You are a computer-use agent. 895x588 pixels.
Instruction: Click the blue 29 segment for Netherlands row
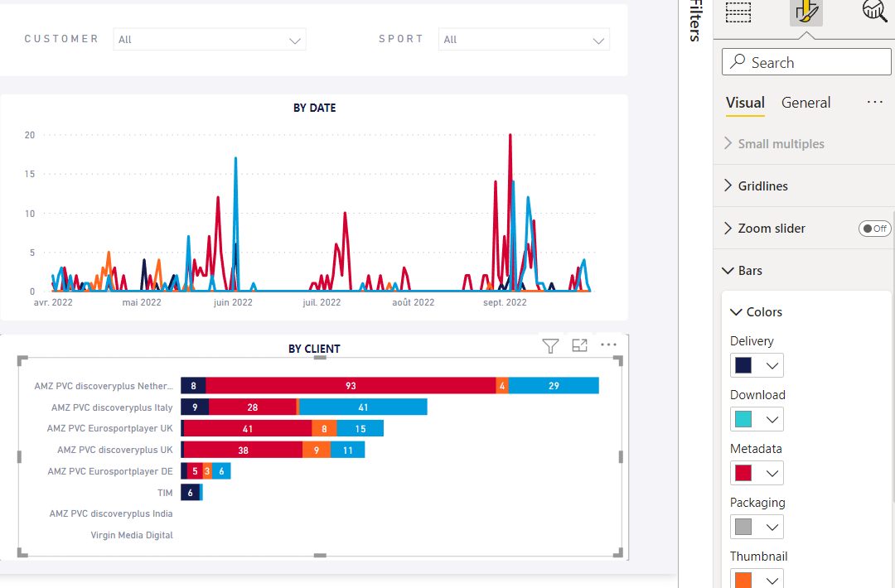point(554,386)
